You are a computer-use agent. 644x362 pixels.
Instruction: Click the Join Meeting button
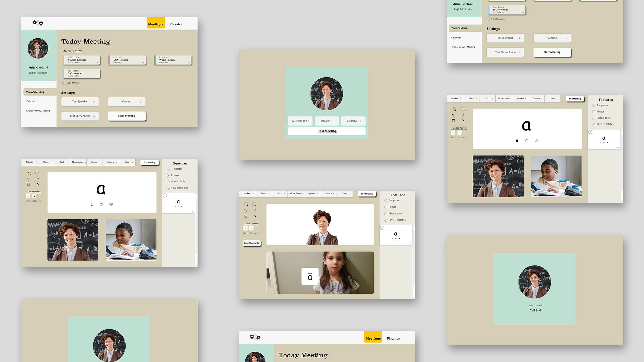tap(327, 131)
